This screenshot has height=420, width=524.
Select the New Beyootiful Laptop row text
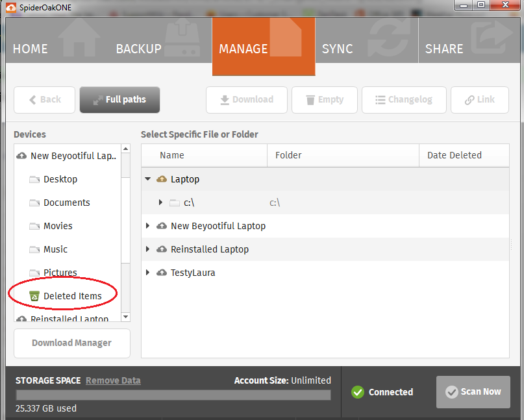[218, 226]
